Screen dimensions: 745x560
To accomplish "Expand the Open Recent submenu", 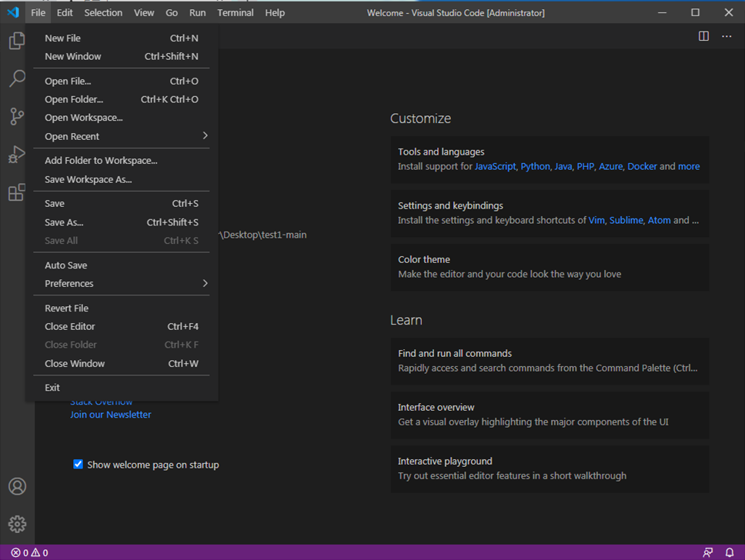I will [122, 136].
